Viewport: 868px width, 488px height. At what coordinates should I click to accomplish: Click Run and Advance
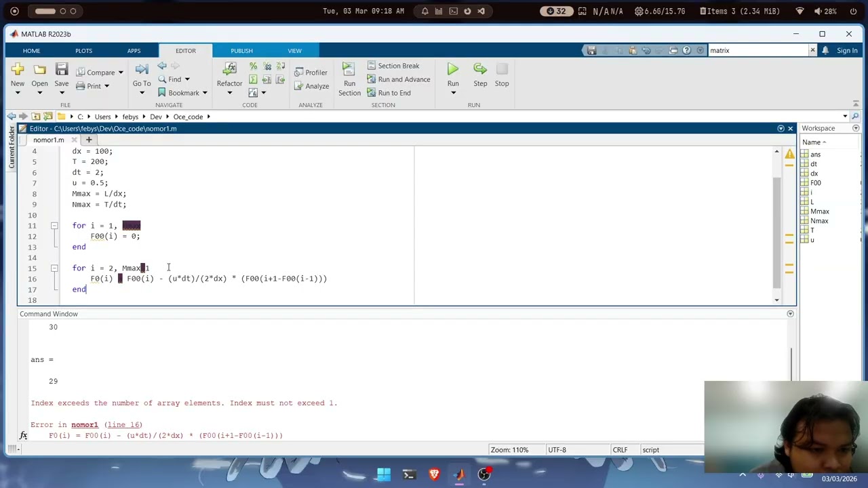[x=398, y=79]
